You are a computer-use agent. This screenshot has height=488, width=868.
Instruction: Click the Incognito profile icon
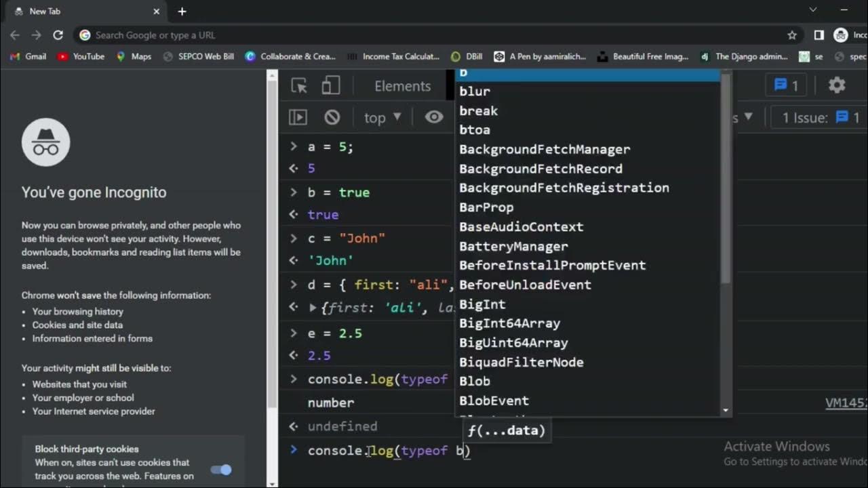pos(841,35)
